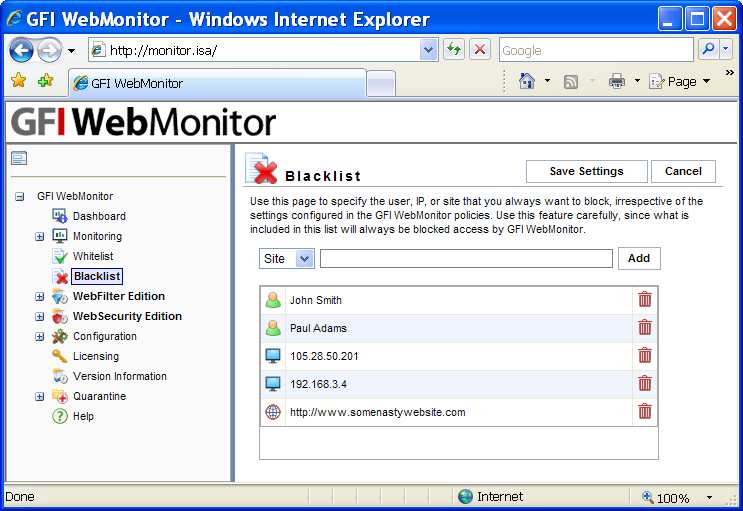Image resolution: width=743 pixels, height=511 pixels.
Task: Click the Dashboard icon in the tree
Action: [x=60, y=216]
